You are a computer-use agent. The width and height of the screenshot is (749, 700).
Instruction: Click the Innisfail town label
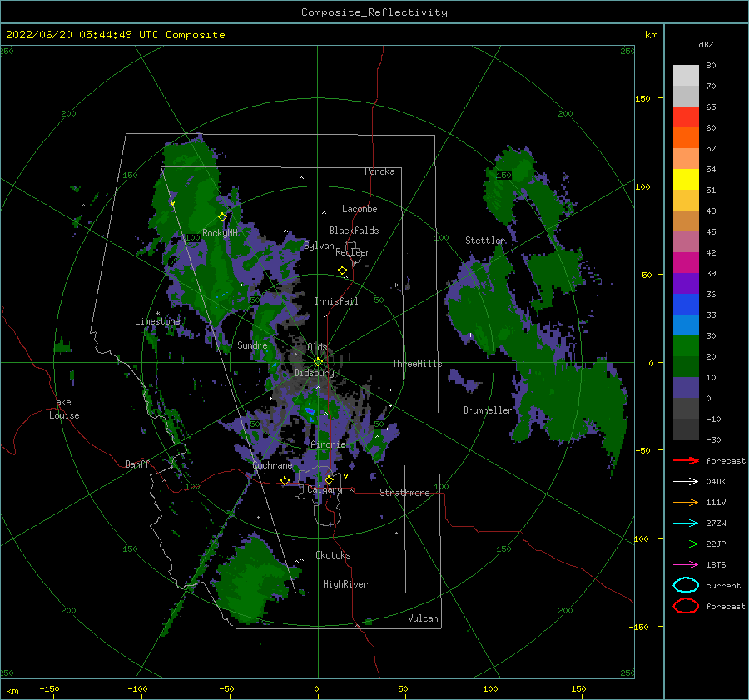(x=336, y=301)
